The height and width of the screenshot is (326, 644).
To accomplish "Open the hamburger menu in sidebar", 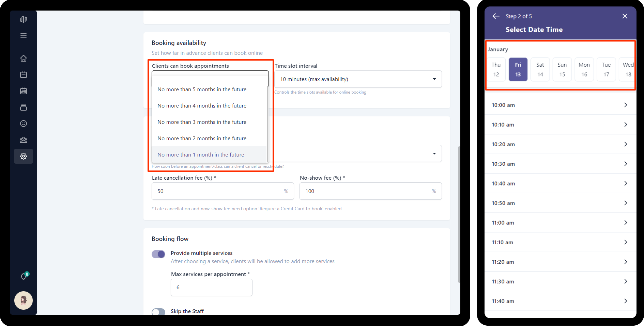I will [x=24, y=36].
